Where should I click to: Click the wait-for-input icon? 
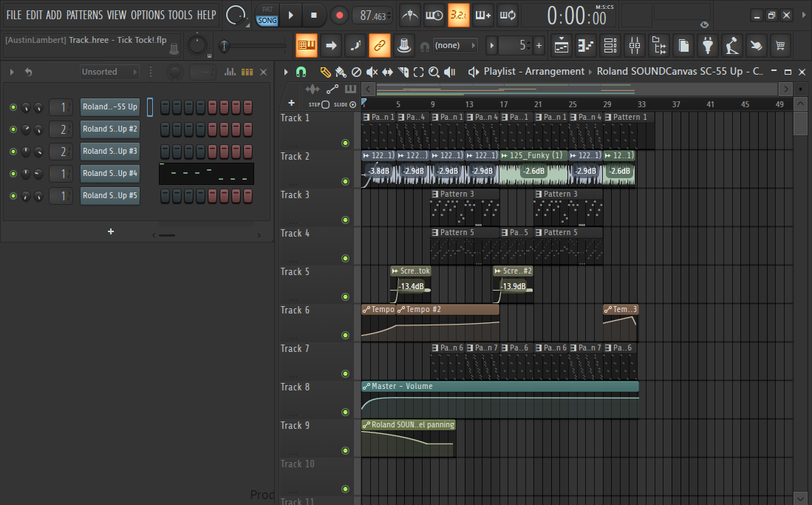434,16
